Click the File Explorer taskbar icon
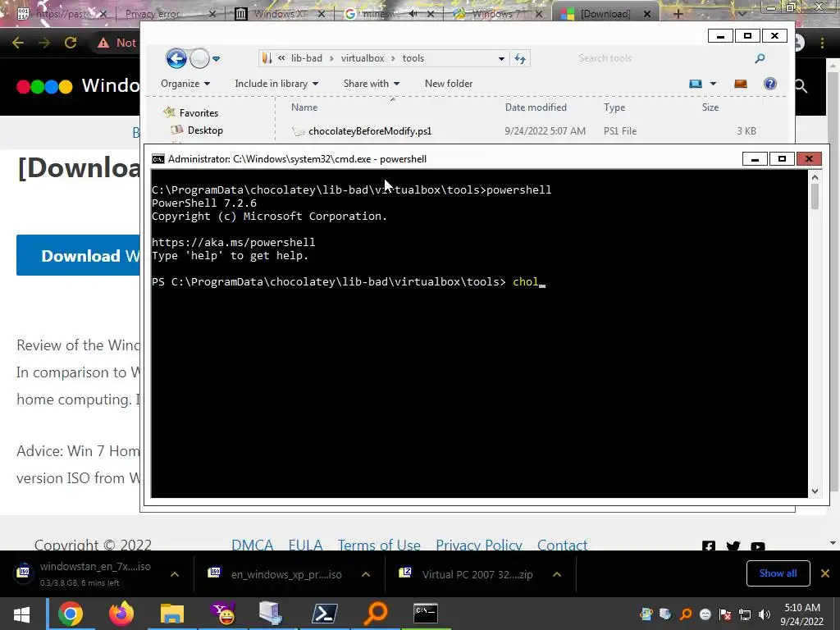The image size is (840, 630). (172, 614)
